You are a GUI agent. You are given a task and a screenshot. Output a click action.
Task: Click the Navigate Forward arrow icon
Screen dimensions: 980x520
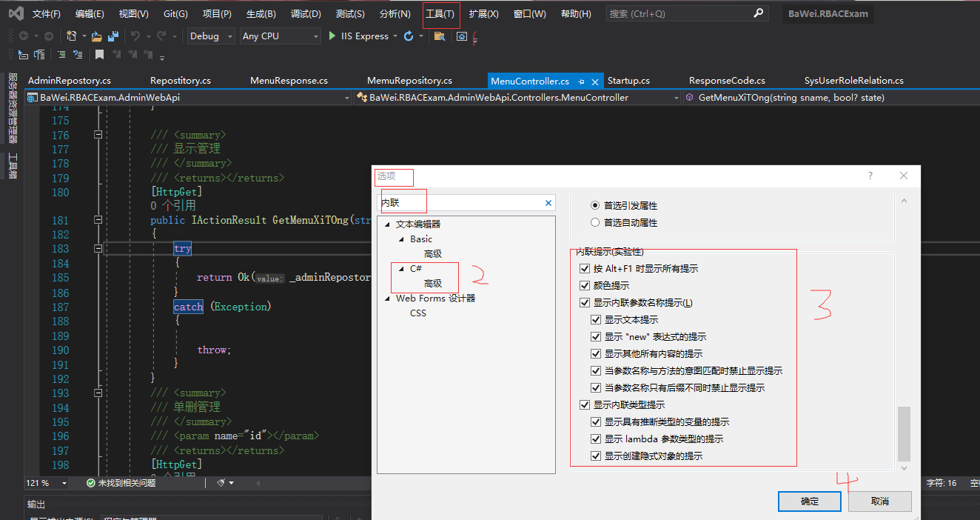49,36
